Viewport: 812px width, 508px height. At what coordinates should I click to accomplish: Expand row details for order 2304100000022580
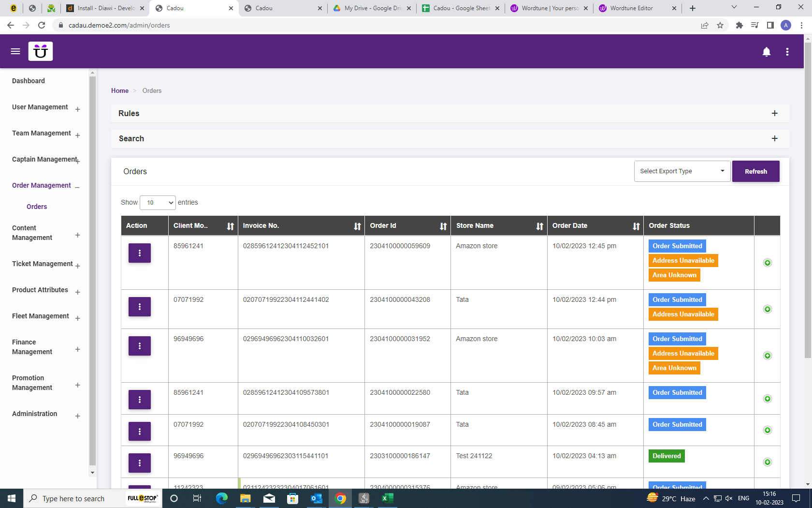[768, 399]
